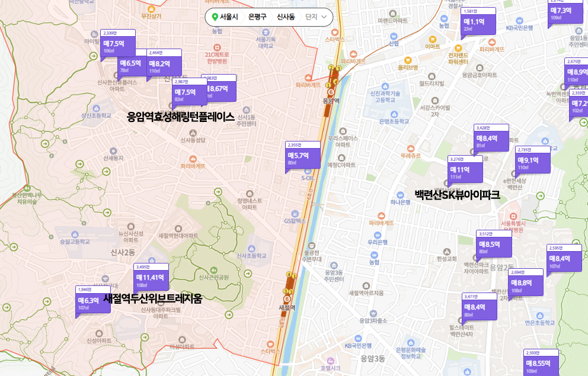Open the 매 8.55억 109㎡ listing marker
The width and height of the screenshot is (588, 376).
coord(541,362)
